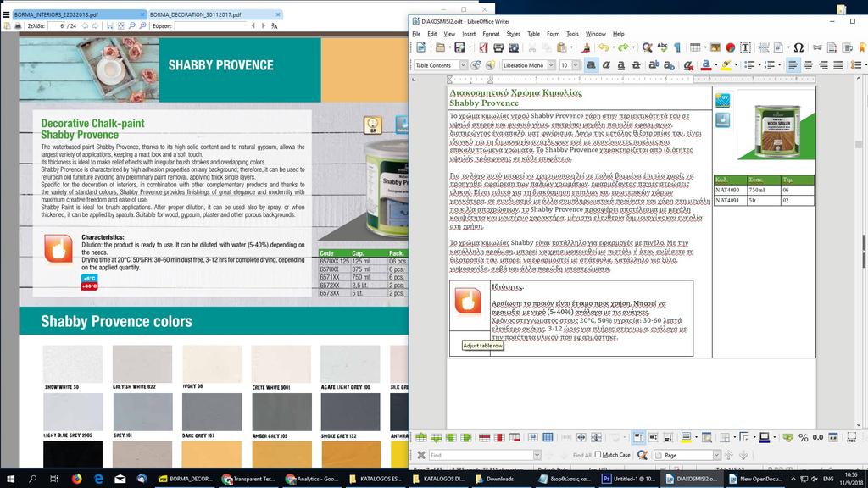
Task: Expand the Paste options dropdown arrow
Action: (x=572, y=48)
